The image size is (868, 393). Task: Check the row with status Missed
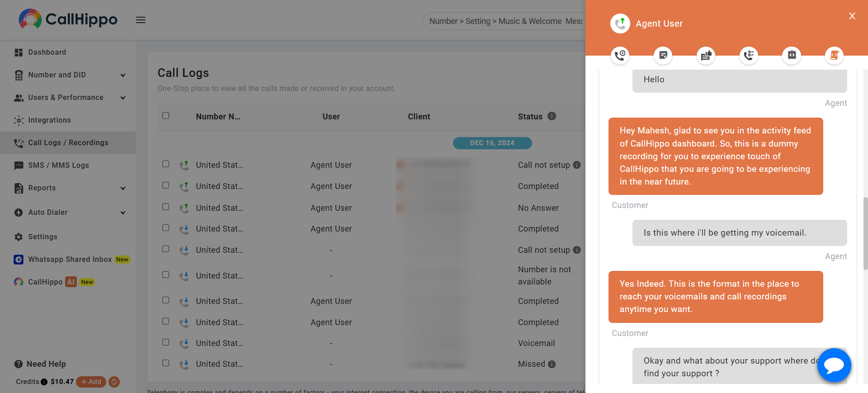click(x=166, y=363)
